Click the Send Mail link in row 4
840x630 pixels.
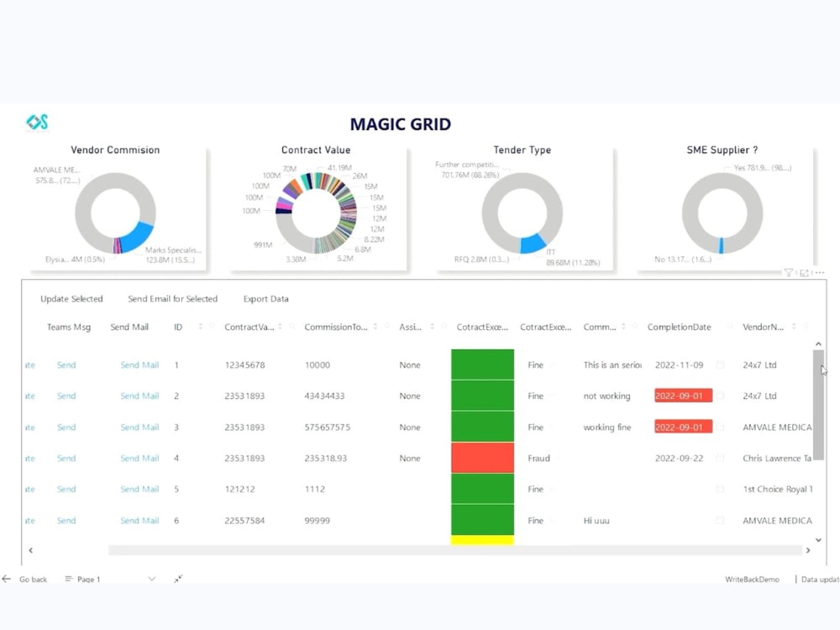point(139,458)
